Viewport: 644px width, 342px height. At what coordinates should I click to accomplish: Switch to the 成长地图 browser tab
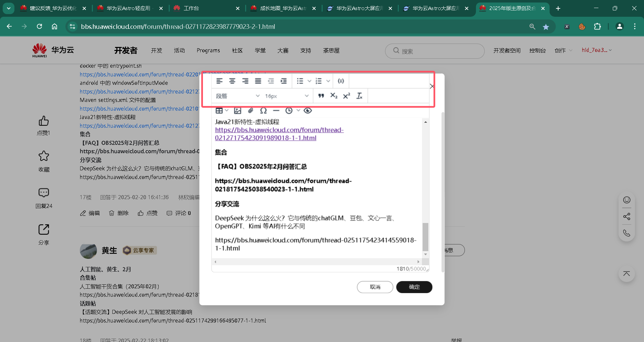[283, 8]
